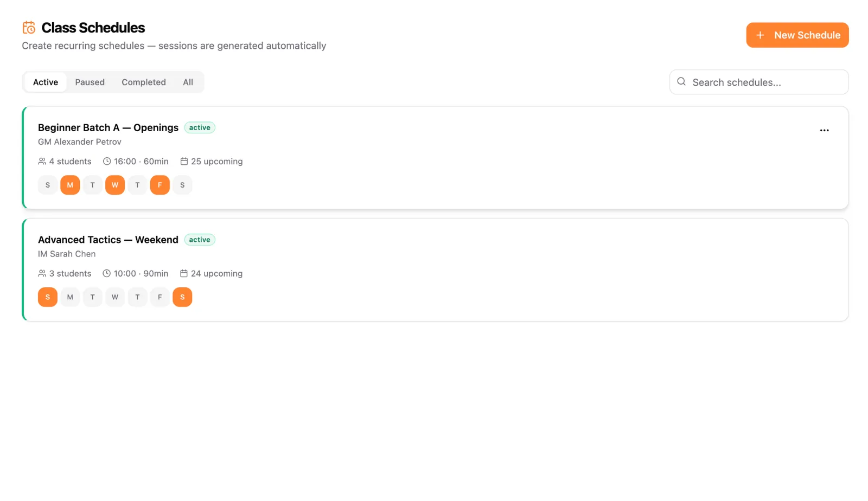The width and height of the screenshot is (868, 501).
Task: Click the clock icon next to 16:00 · 60min
Action: 107,162
